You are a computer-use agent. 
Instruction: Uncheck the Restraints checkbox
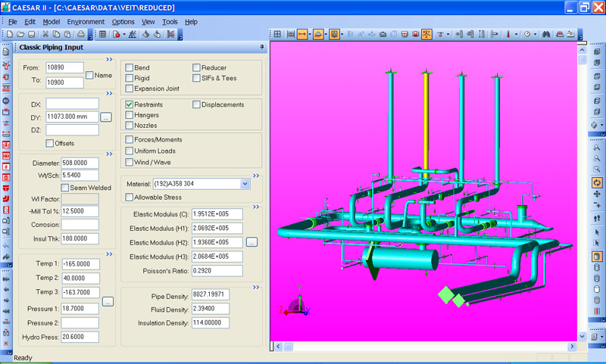130,104
